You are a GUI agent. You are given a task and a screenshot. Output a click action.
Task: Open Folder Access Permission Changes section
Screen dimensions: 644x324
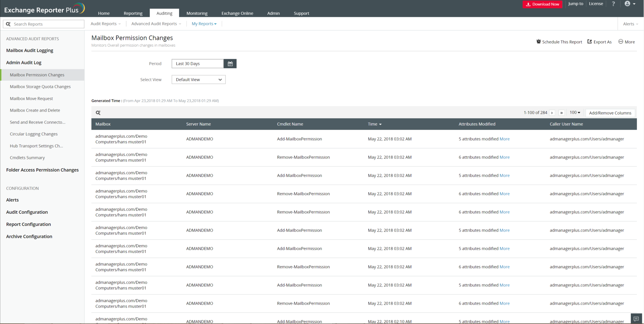42,170
